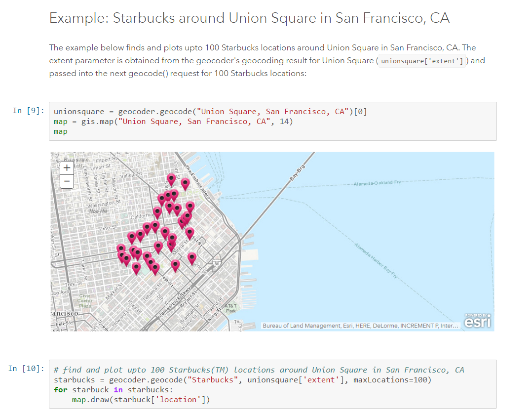Click the unionsquare['extent'] inline code snippet
Viewport: 532px width, 417px height.
tap(422, 61)
